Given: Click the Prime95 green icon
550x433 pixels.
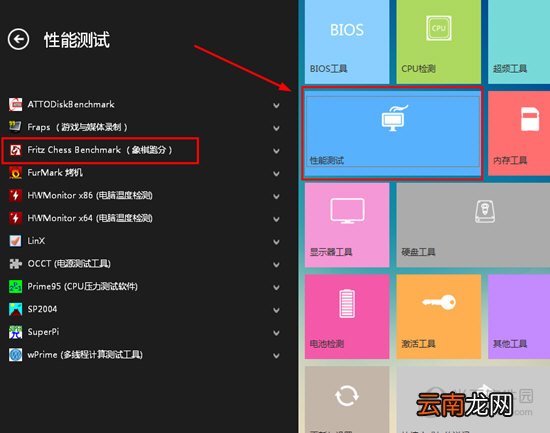Looking at the screenshot, I should pos(15,286).
